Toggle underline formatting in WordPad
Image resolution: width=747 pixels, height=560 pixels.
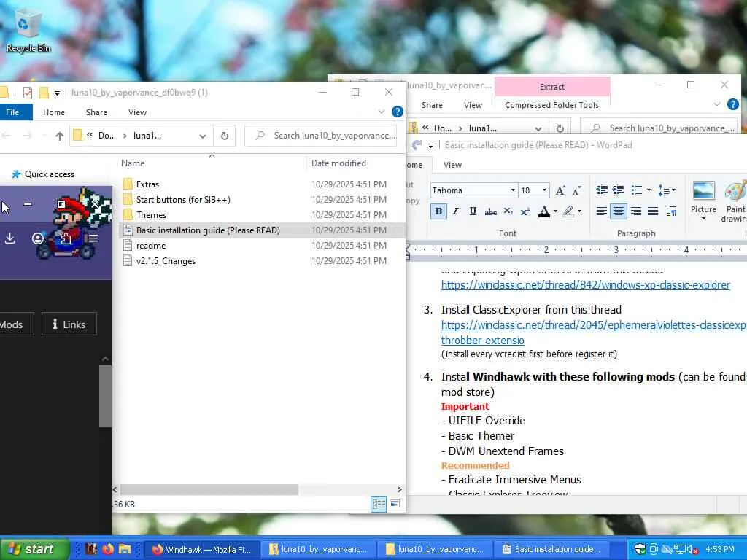coord(473,211)
